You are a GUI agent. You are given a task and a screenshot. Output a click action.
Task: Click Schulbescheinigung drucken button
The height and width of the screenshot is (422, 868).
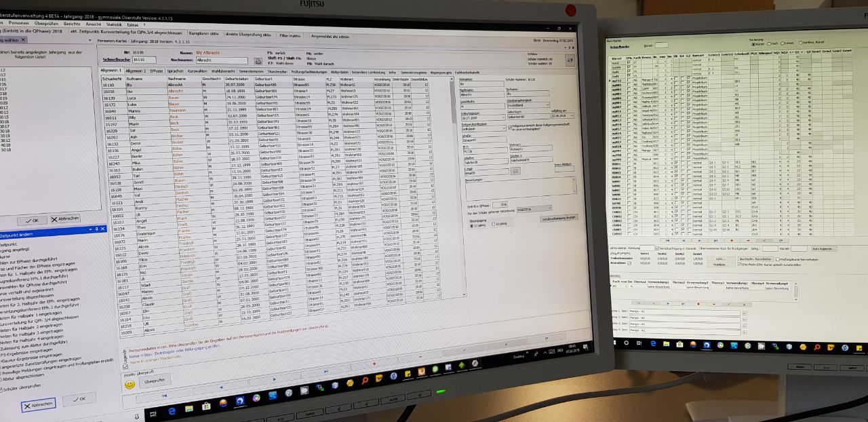pyautogui.click(x=559, y=218)
